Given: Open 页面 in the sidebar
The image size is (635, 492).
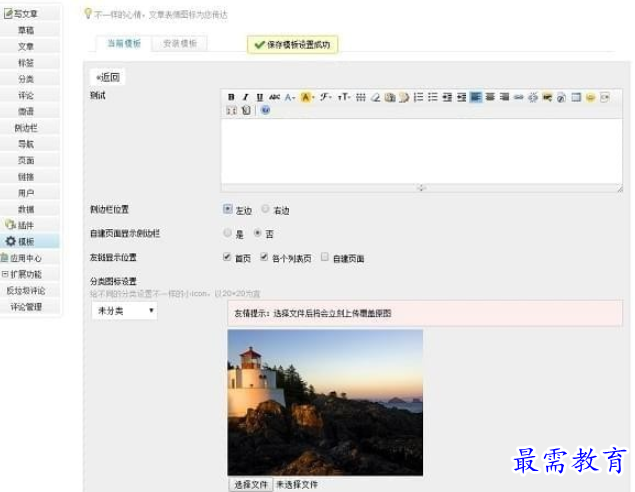Looking at the screenshot, I should tap(26, 160).
